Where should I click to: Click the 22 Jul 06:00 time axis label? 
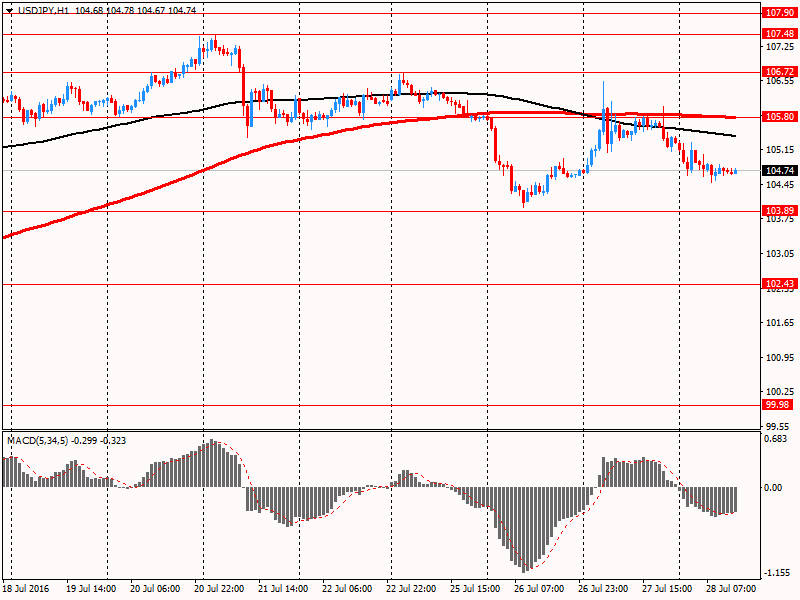(347, 589)
